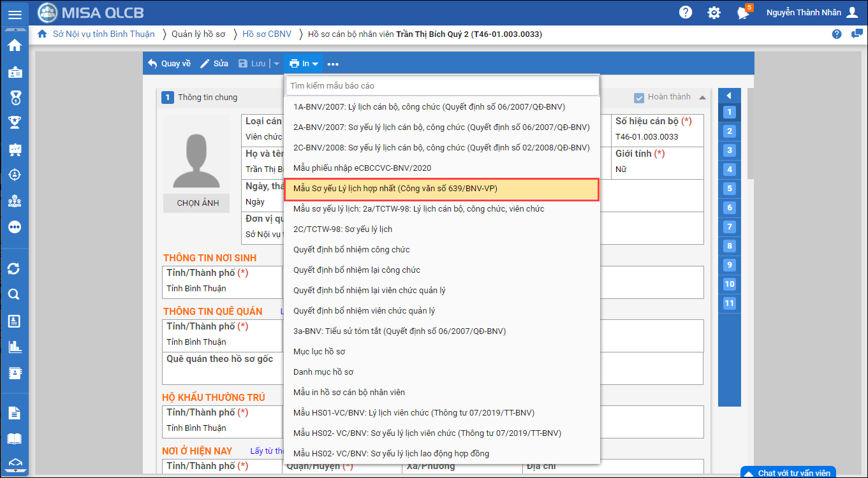Expand the In print dropdown
Viewport: 868px width, 478px height.
coord(304,64)
